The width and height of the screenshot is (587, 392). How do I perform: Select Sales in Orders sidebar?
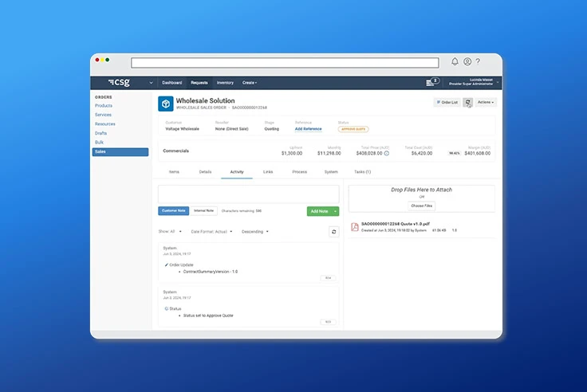[x=120, y=152]
